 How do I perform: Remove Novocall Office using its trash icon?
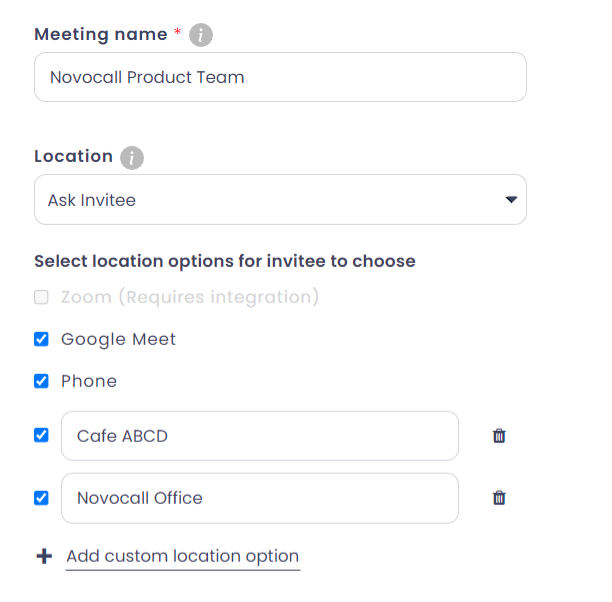pyautogui.click(x=499, y=498)
